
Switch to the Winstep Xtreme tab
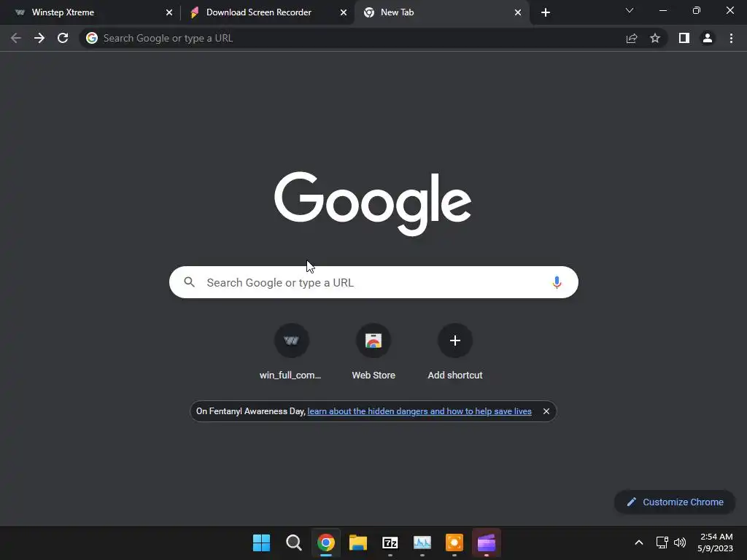point(92,12)
